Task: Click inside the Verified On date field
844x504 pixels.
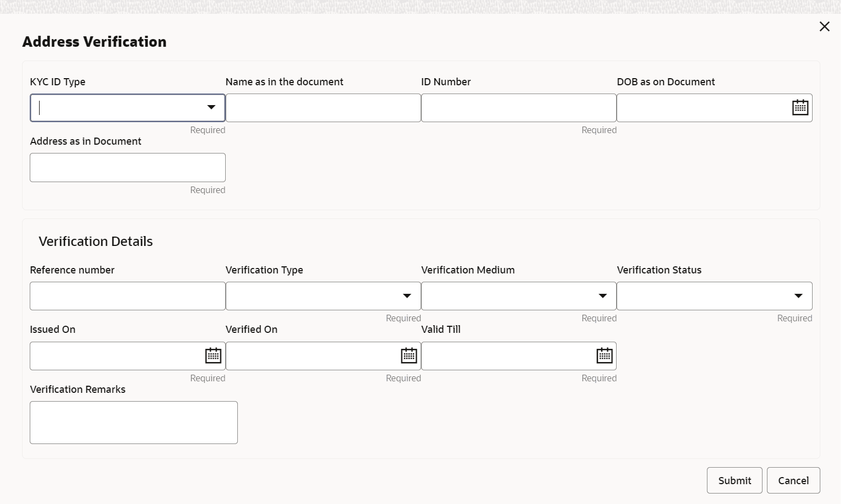Action: tap(311, 356)
